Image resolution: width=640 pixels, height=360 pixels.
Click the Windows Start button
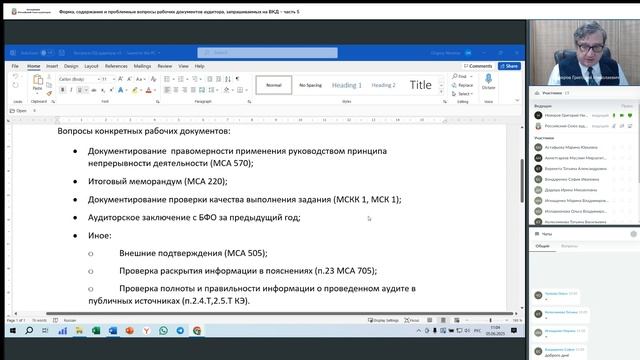point(13,331)
